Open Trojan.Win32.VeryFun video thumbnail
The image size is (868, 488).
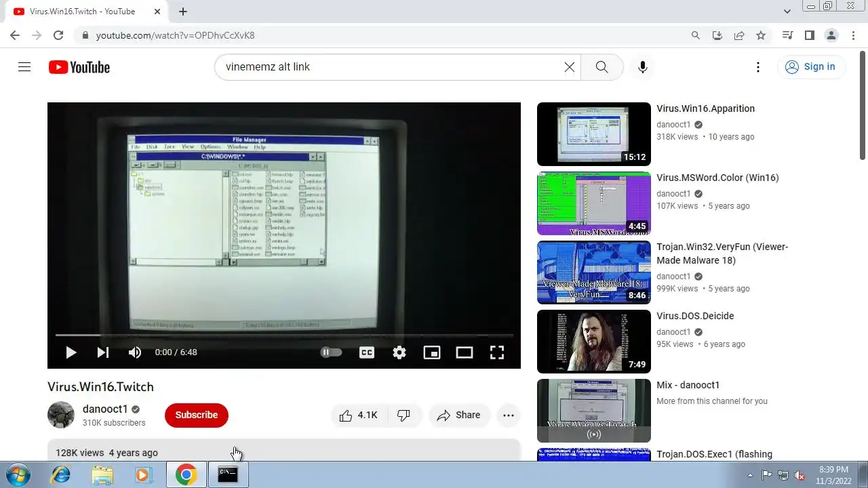pos(594,272)
